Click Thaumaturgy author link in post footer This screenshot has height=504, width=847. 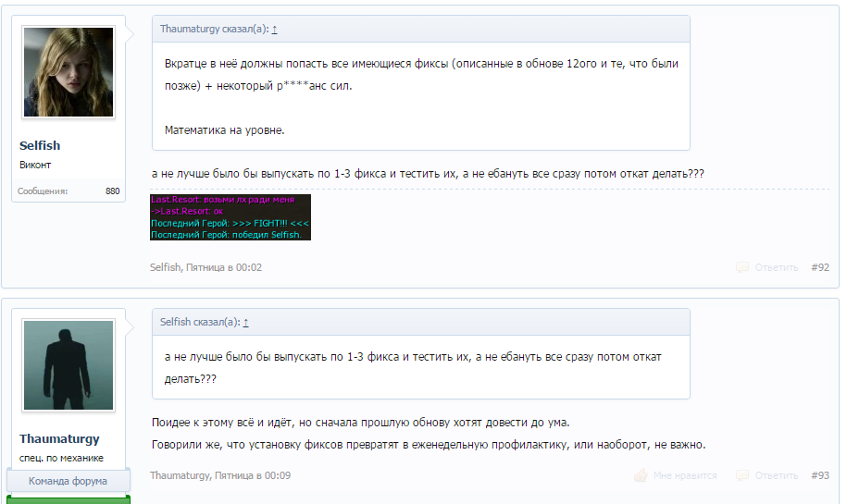(x=180, y=475)
